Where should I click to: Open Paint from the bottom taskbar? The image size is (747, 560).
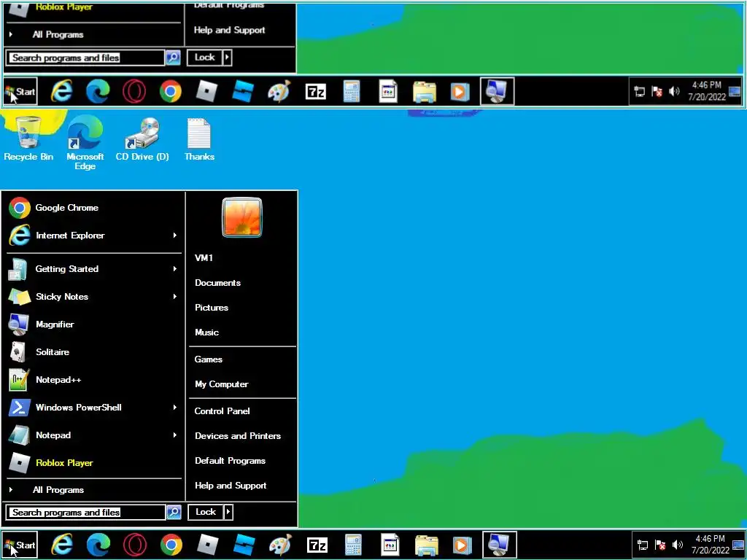[280, 545]
